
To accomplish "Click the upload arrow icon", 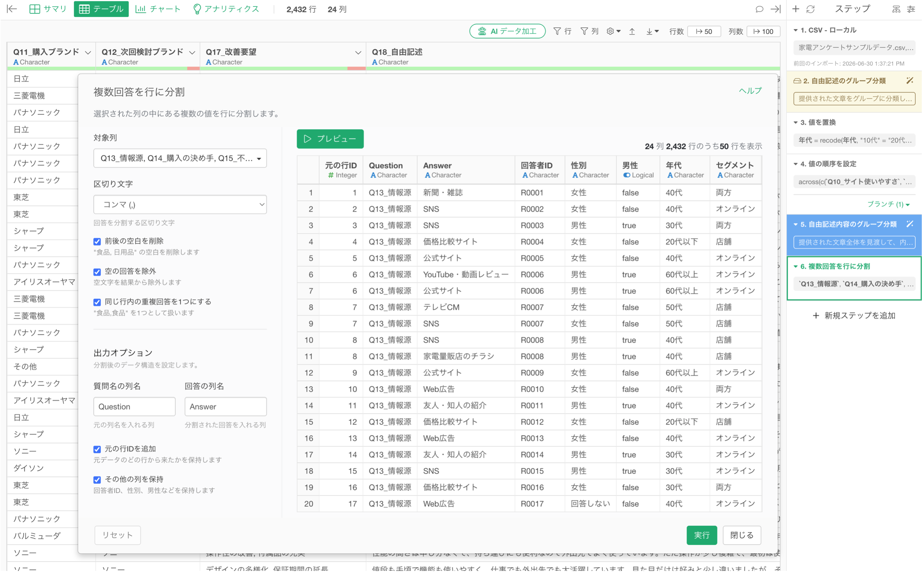I will coord(632,31).
